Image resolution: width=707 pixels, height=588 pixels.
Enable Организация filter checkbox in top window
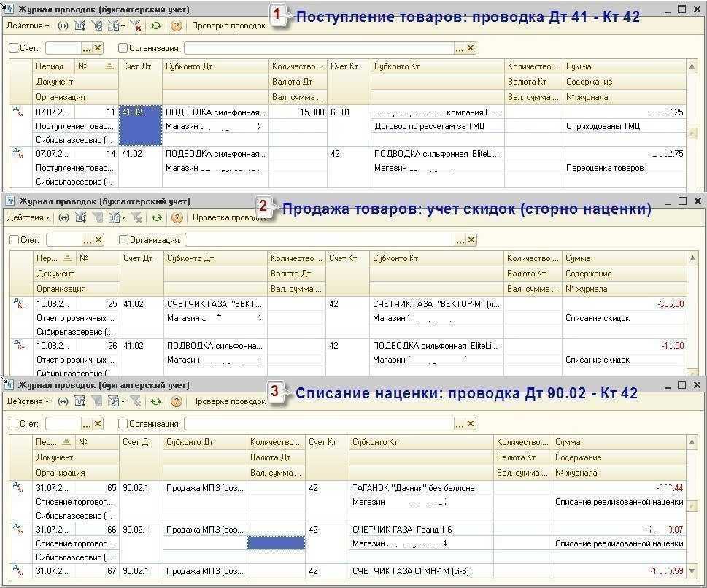click(123, 48)
